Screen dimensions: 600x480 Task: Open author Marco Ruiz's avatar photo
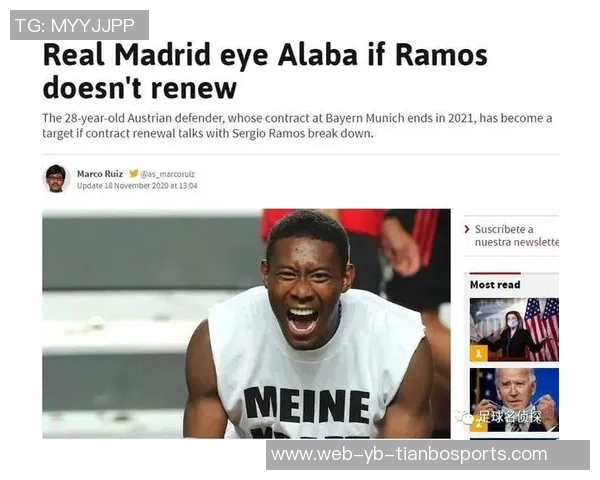tap(56, 179)
